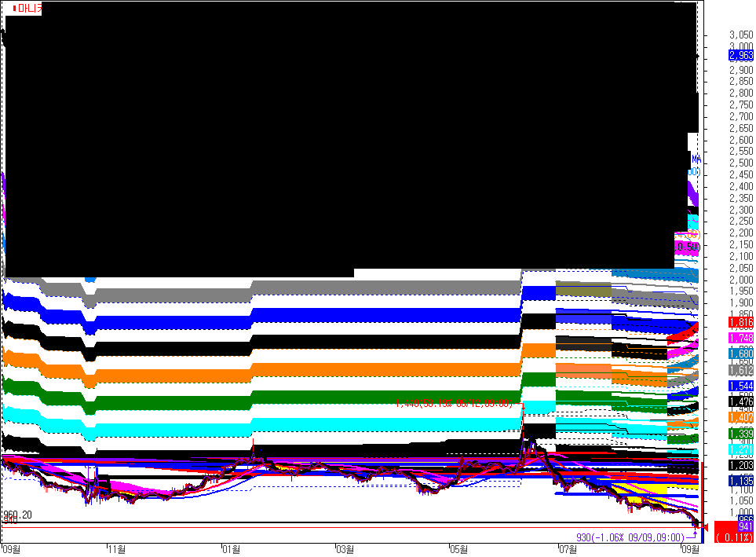756x557 pixels.
Task: Click the red current-price triangle marker
Action: tap(707, 526)
